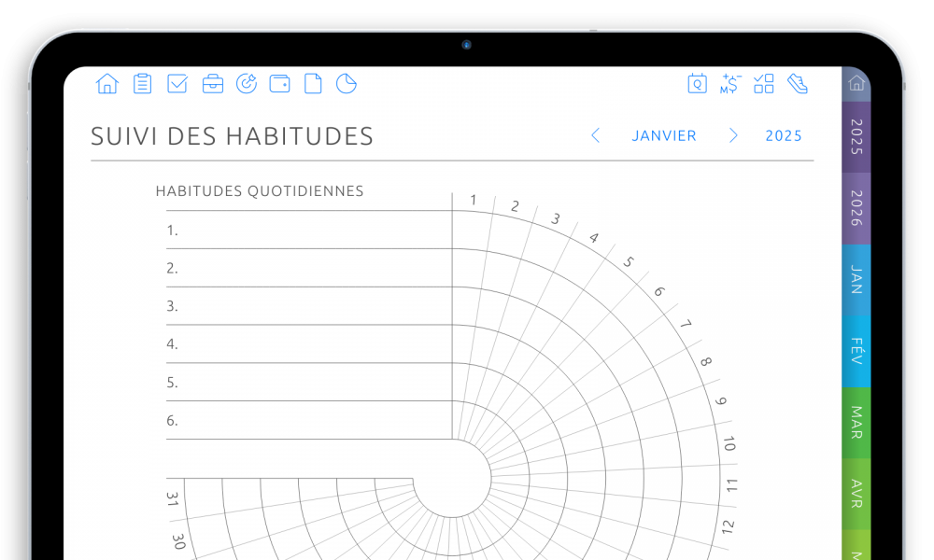Open the clipboard notes icon
934x560 pixels.
(x=142, y=84)
